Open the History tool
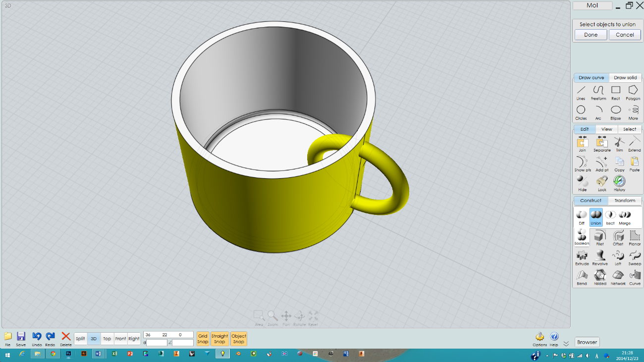This screenshot has height=362, width=644. [x=619, y=183]
